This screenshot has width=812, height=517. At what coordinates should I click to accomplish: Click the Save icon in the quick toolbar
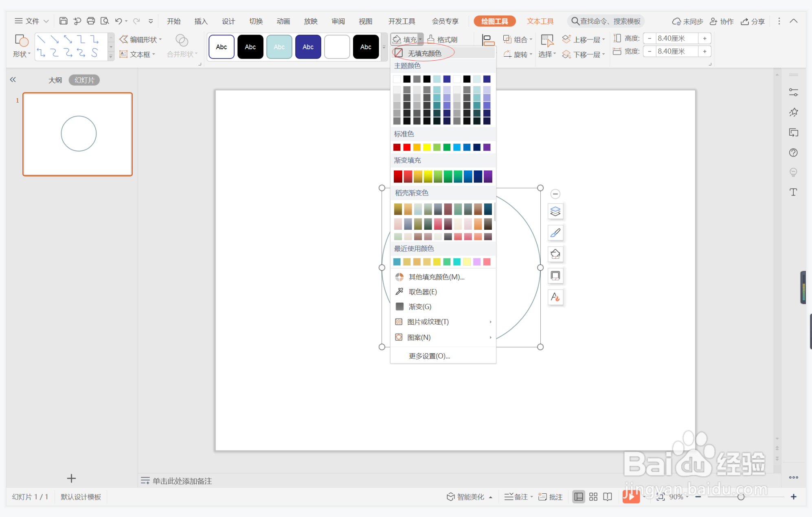click(63, 21)
